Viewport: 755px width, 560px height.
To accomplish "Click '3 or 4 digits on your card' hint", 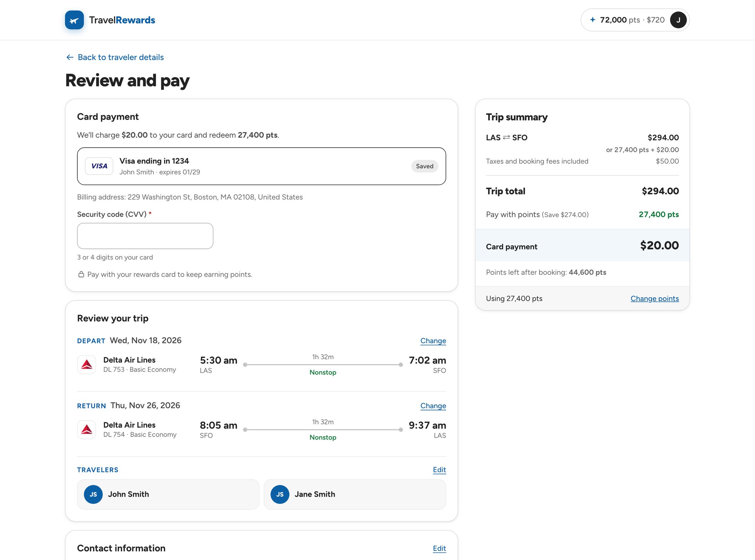I will [115, 257].
